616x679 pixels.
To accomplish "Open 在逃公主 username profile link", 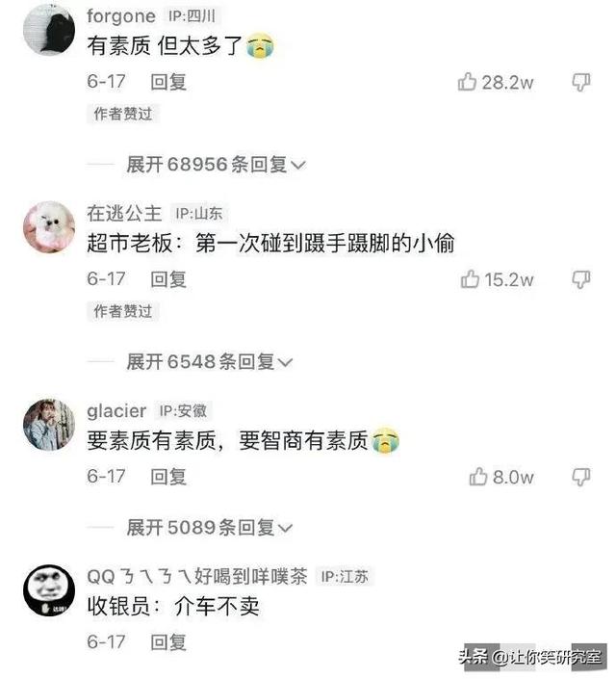I will click(x=124, y=213).
